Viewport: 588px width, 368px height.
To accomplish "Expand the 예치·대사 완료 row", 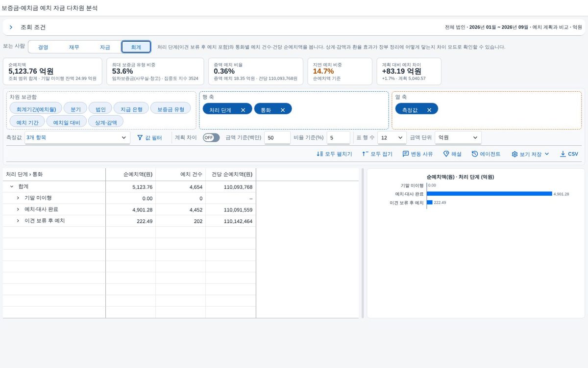I will [18, 210].
